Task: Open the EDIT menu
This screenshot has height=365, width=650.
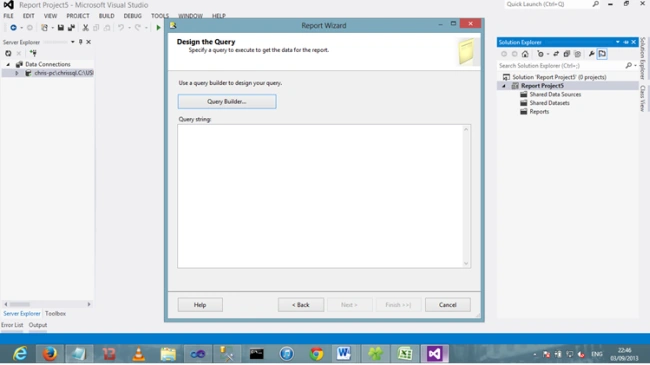Action: coord(29,16)
